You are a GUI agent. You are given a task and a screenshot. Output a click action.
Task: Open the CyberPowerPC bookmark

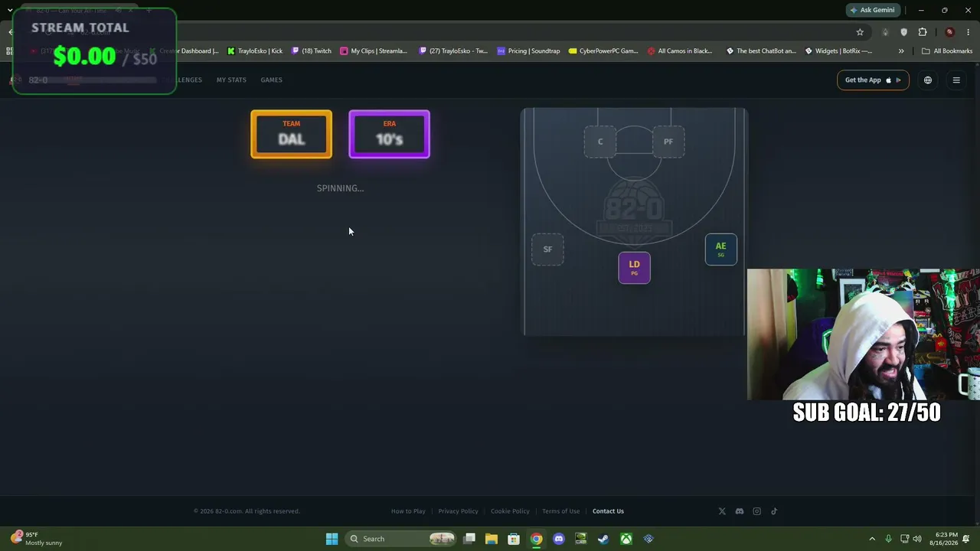pos(603,51)
